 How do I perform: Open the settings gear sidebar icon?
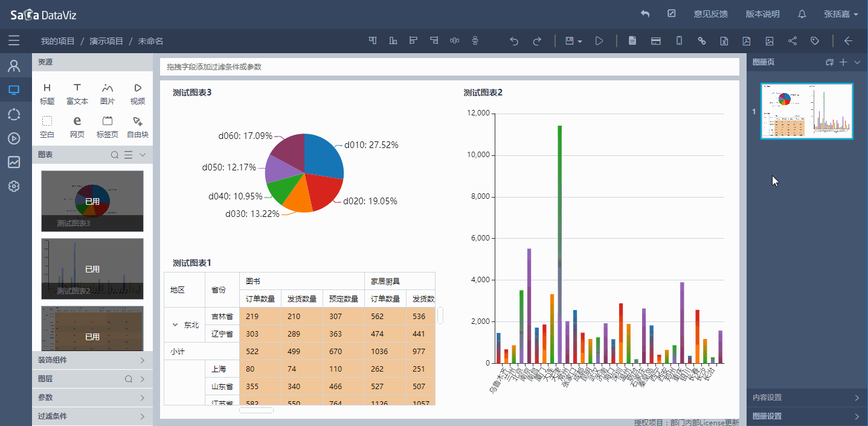click(14, 187)
